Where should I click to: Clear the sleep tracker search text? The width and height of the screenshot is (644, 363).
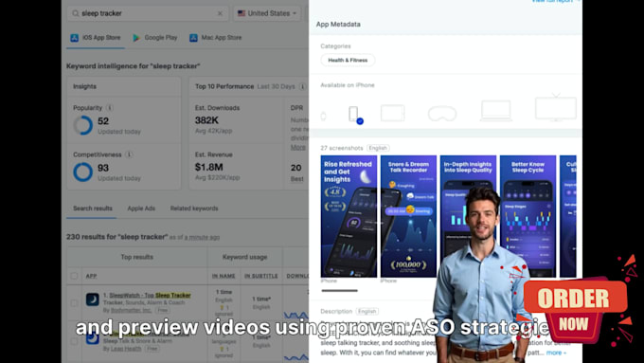click(x=220, y=13)
